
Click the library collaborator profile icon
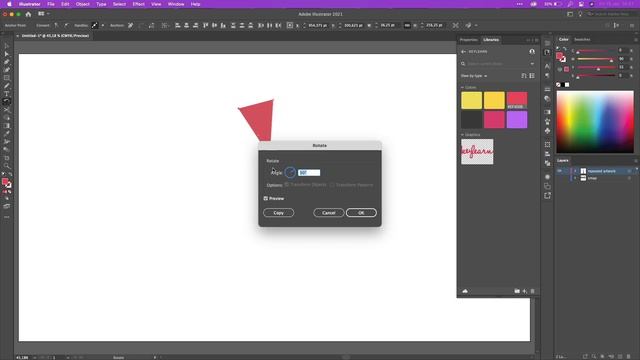tap(532, 52)
